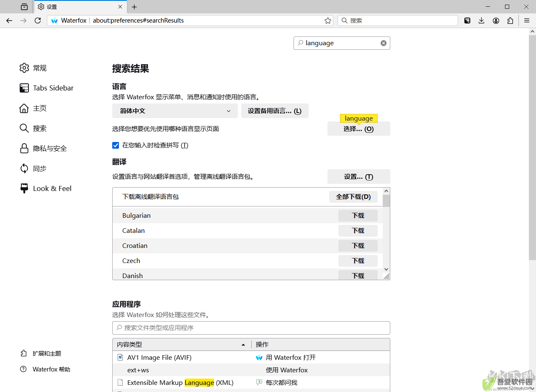The image size is (536, 392).
Task: Select the Extensible Markup Language (XML) row
Action: point(251,383)
